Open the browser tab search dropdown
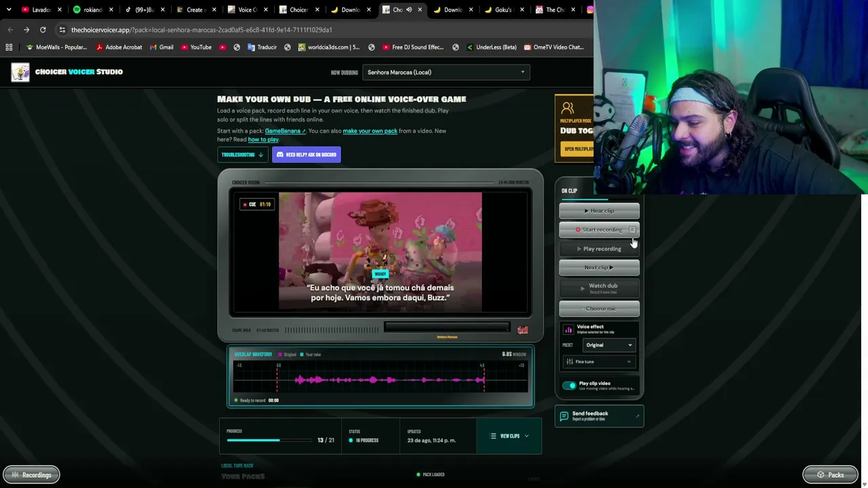 point(9,9)
